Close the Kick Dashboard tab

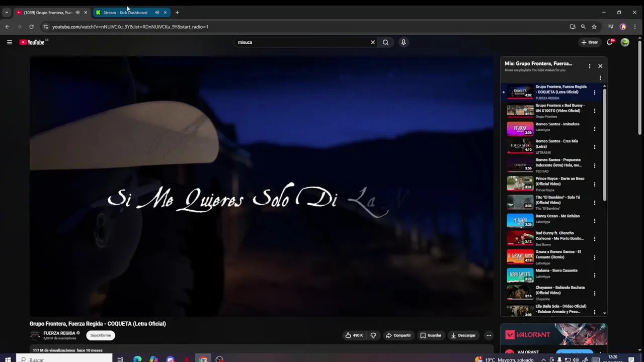(165, 13)
